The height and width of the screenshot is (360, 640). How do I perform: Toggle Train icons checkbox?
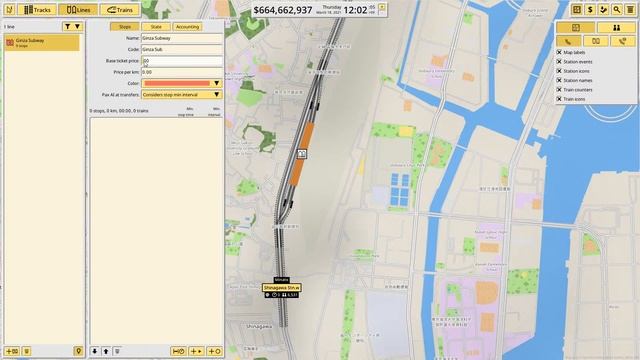point(559,99)
